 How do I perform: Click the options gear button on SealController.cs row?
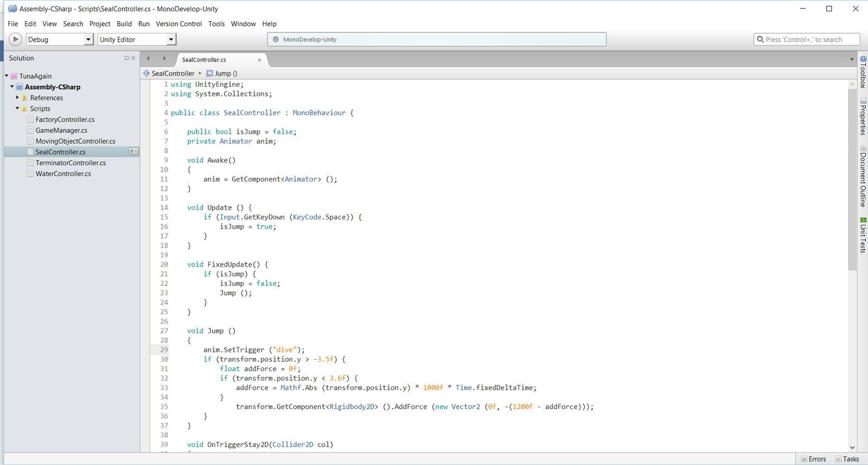click(x=133, y=151)
